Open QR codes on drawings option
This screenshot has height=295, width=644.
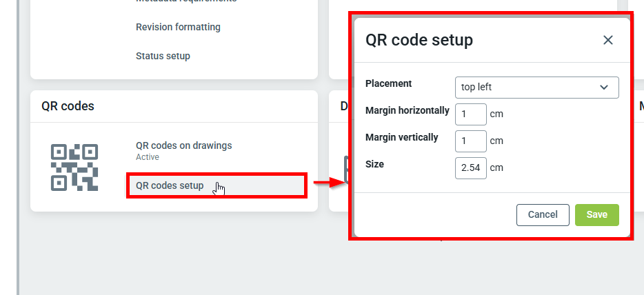[x=183, y=145]
